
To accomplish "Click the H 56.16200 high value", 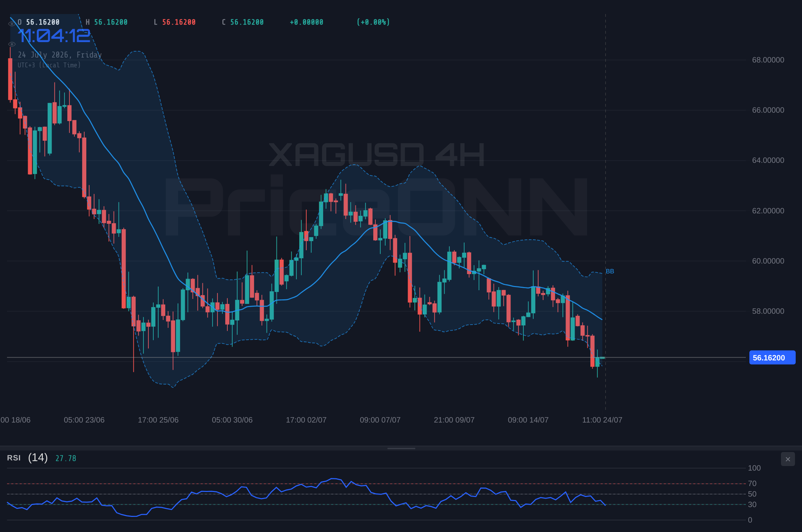I will pos(107,22).
